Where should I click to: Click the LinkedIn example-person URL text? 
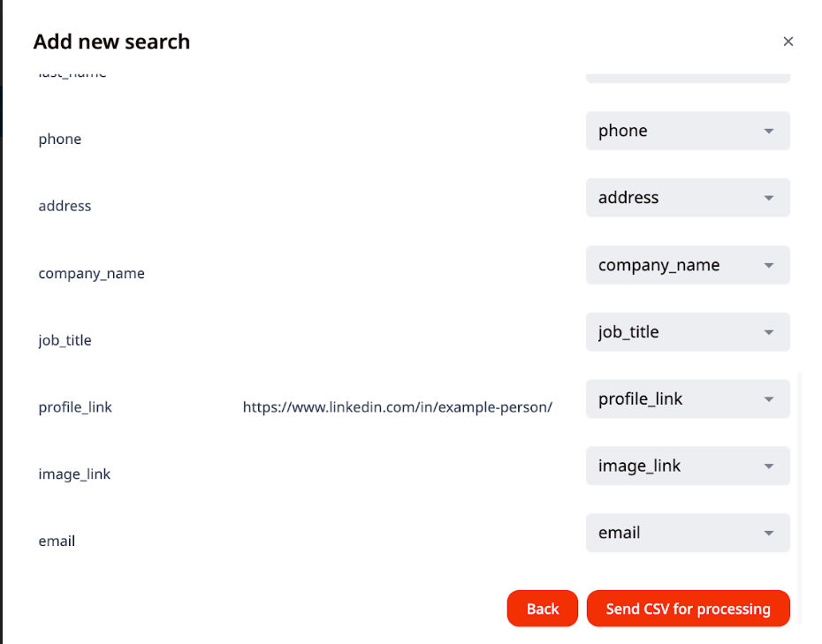click(x=398, y=407)
